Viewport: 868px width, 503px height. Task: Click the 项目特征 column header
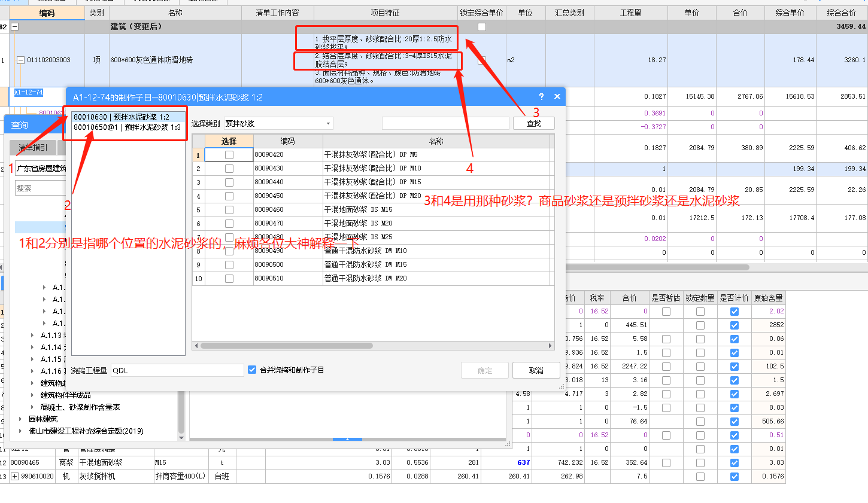point(385,13)
